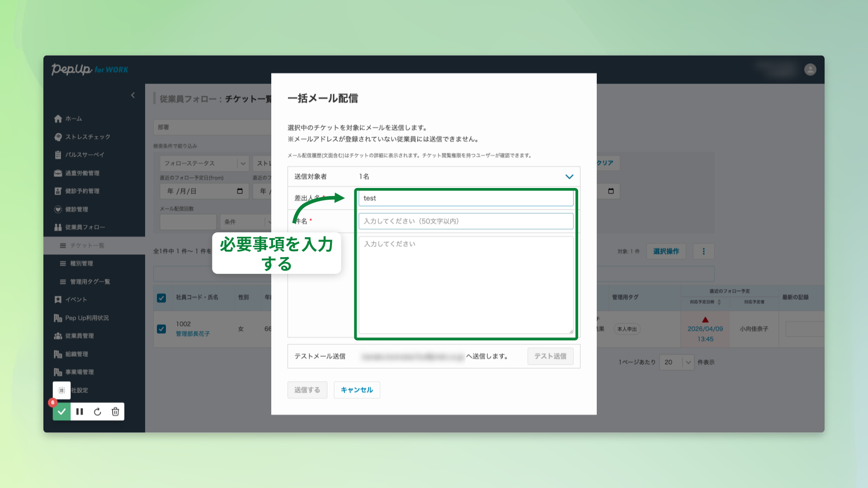Click the テスト送信 button
This screenshot has width=868, height=488.
coord(550,357)
